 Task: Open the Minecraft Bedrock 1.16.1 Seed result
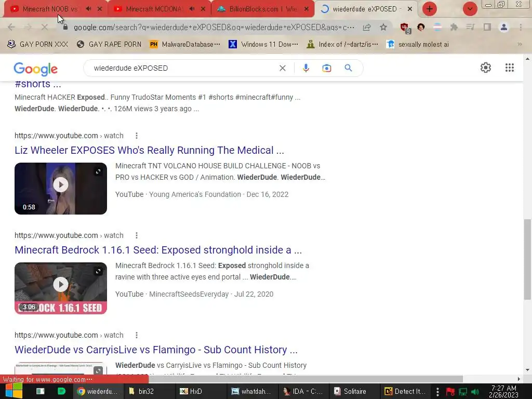pyautogui.click(x=158, y=250)
